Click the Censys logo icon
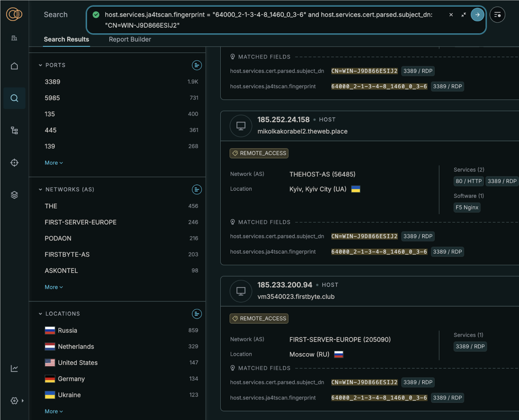Image resolution: width=519 pixels, height=420 pixels. 14,14
